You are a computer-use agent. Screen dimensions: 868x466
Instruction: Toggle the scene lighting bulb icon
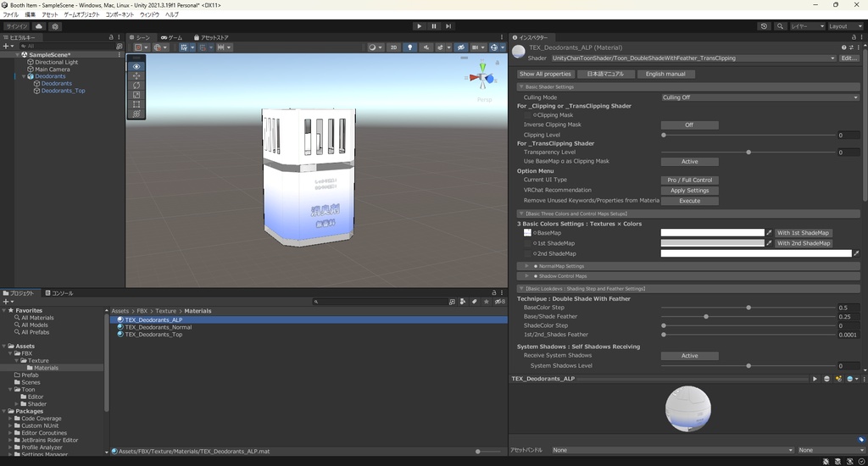click(410, 47)
